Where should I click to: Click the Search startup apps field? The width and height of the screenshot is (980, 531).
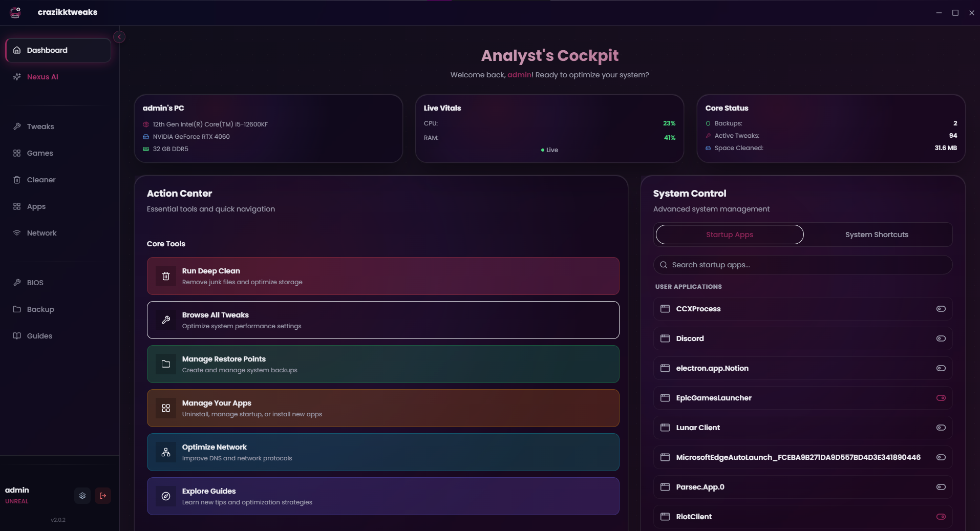(x=802, y=265)
